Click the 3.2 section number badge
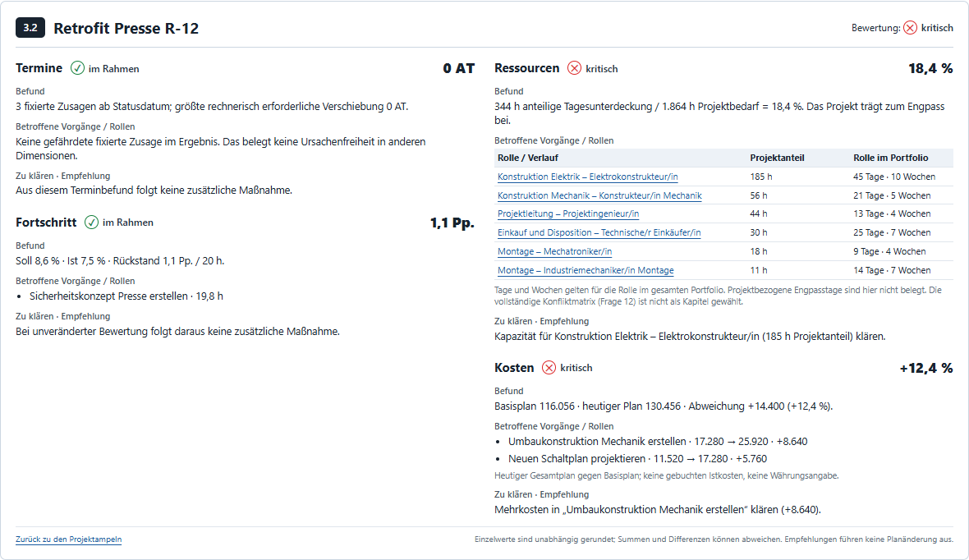This screenshot has height=560, width=969. [30, 28]
